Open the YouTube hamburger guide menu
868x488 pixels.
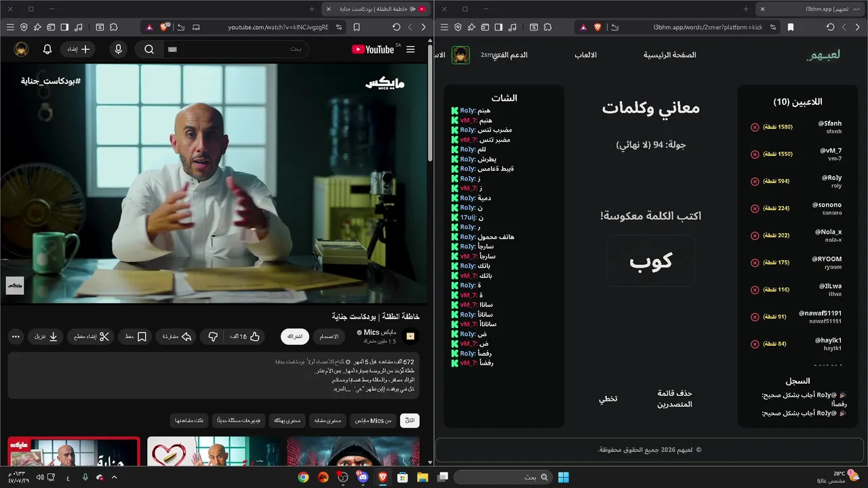[410, 49]
